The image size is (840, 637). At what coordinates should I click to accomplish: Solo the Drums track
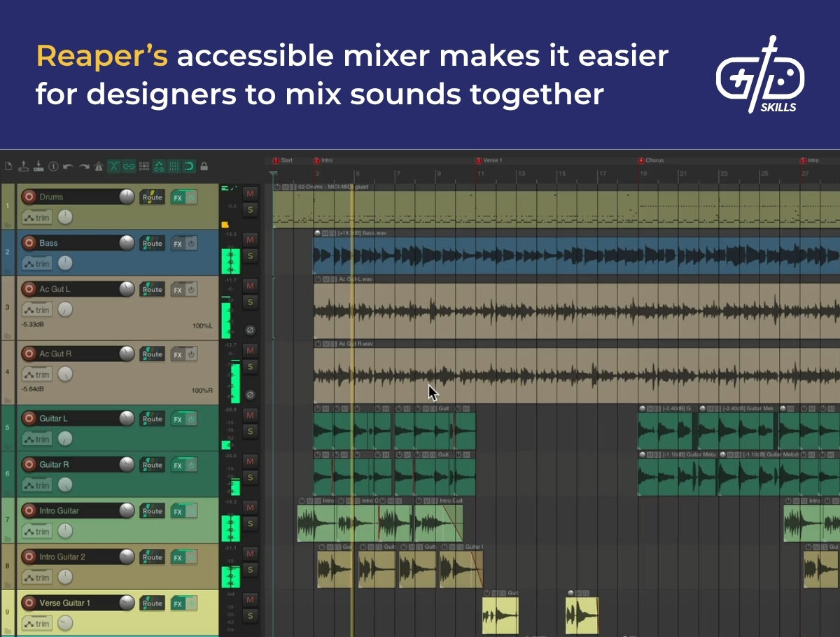pyautogui.click(x=250, y=209)
